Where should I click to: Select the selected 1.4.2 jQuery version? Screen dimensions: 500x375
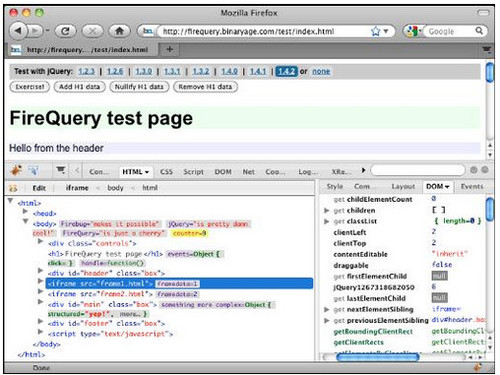[286, 71]
